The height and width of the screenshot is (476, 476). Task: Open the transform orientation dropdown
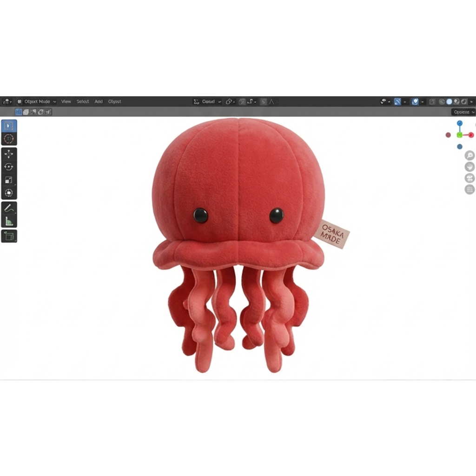[208, 102]
